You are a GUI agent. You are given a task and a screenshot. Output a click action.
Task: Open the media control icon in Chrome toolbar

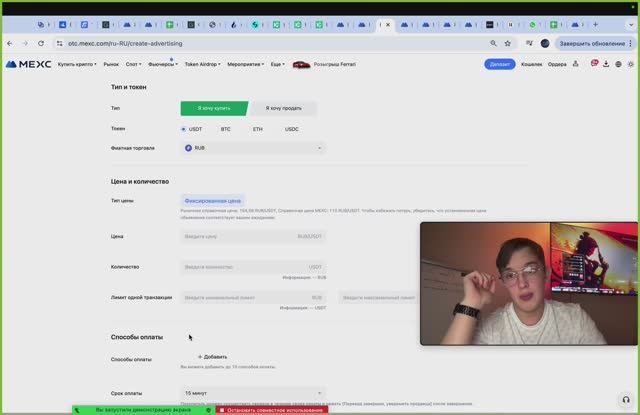coord(529,43)
